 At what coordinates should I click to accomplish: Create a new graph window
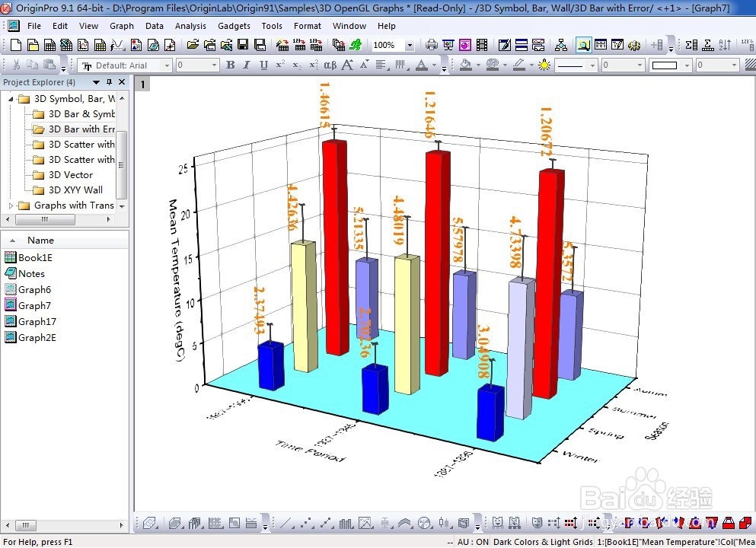[x=83, y=45]
